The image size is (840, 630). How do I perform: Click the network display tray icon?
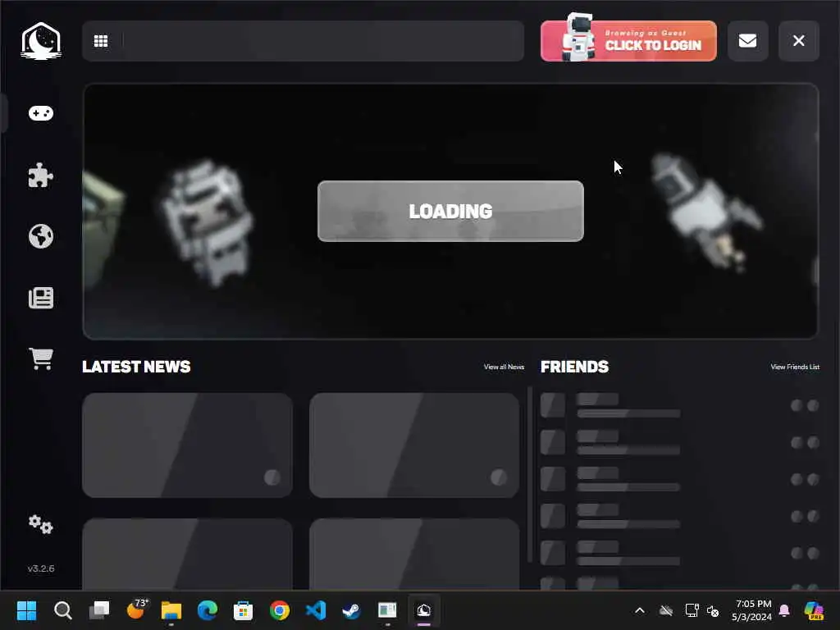692,610
